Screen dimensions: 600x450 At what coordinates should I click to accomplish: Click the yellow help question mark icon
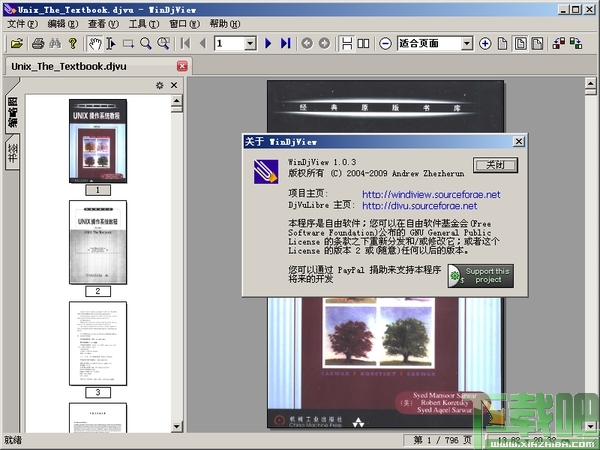[x=73, y=44]
